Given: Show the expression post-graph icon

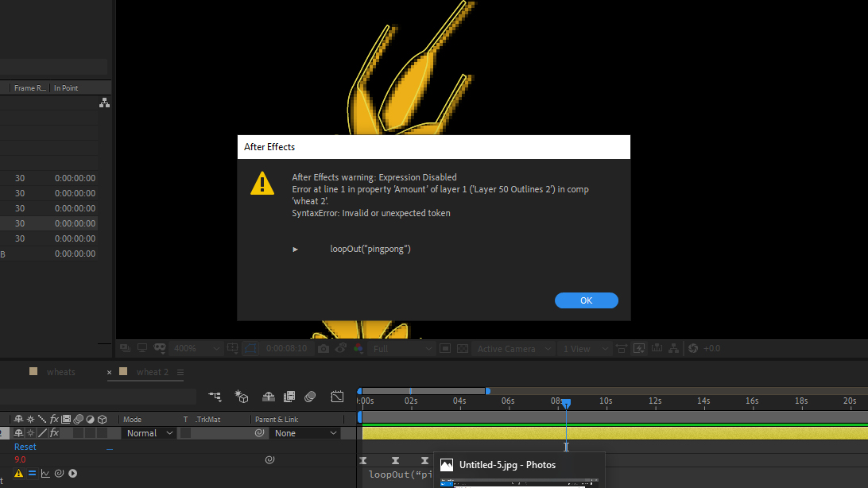Looking at the screenshot, I should coord(45,474).
